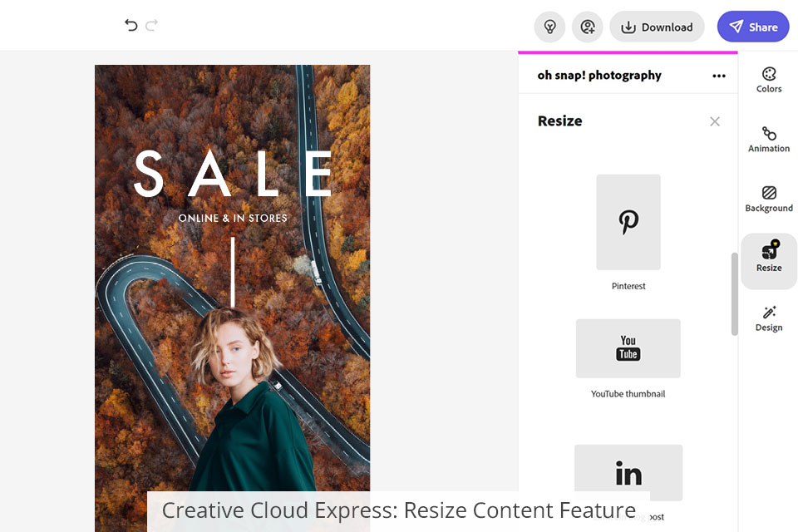Select the Resize tool in sidebar
Image resolution: width=798 pixels, height=532 pixels.
[768, 261]
